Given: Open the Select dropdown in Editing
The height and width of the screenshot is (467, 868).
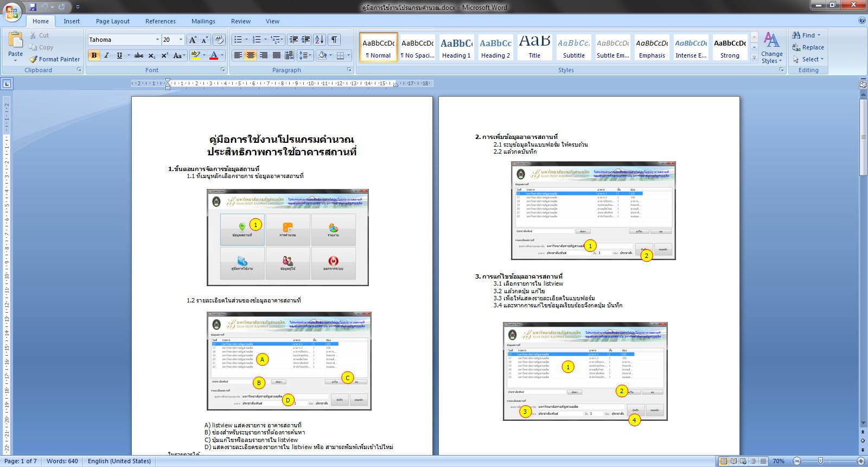Looking at the screenshot, I should click(x=808, y=59).
